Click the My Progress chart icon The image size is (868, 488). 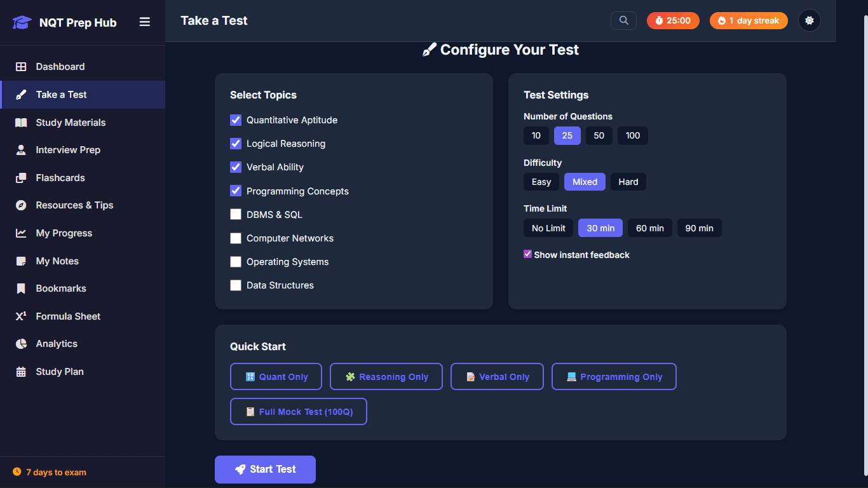[21, 233]
